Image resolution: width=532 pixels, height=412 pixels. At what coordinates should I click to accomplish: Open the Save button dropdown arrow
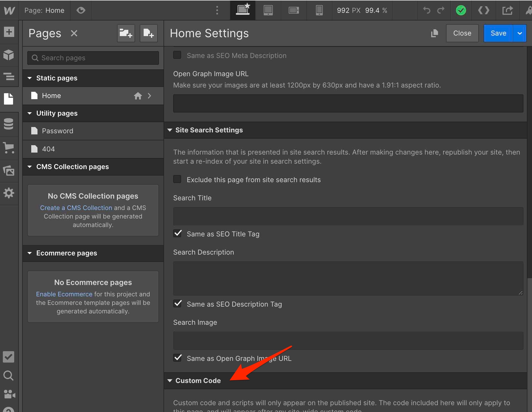click(520, 33)
